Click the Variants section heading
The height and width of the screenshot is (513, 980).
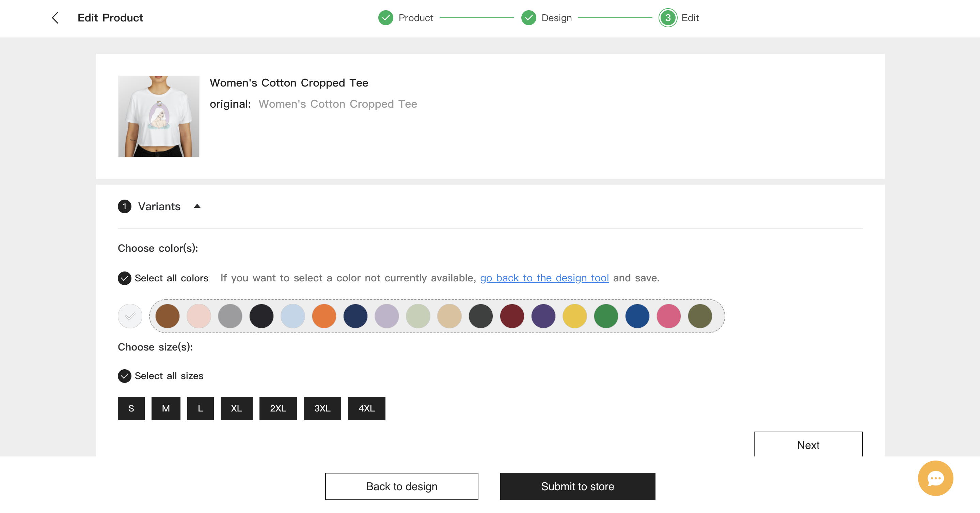pos(159,206)
